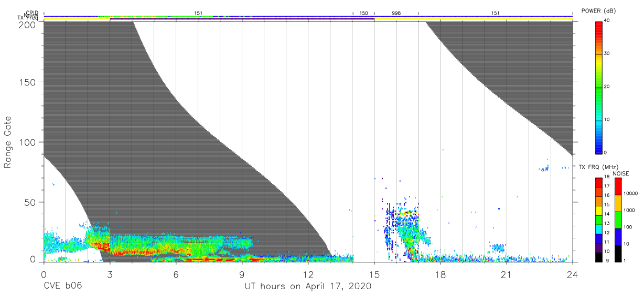This screenshot has height=297, width=644.
Task: Click the 0 tick on UT hours axis
Action: pyautogui.click(x=44, y=274)
